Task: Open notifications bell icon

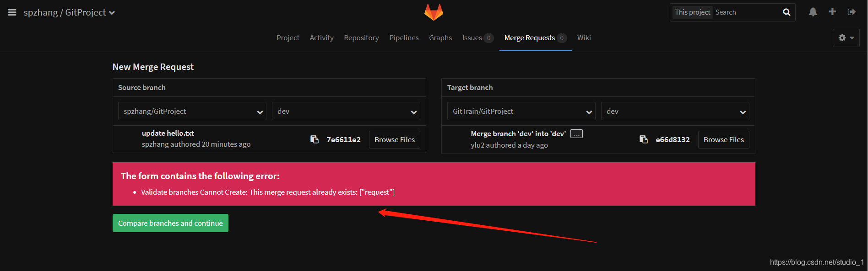Action: [813, 12]
